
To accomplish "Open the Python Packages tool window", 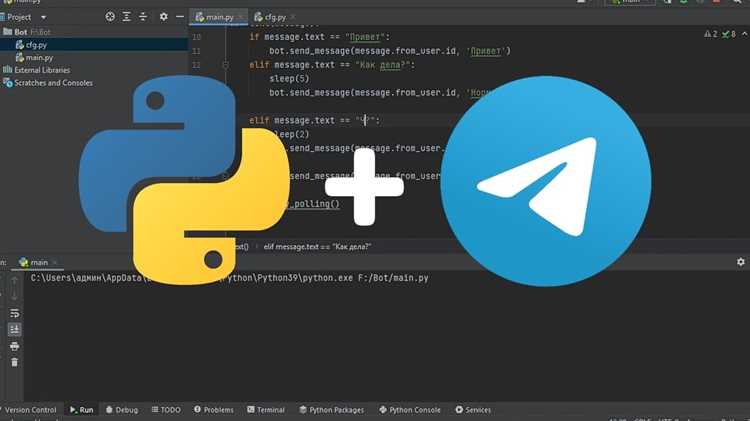I will (x=331, y=410).
